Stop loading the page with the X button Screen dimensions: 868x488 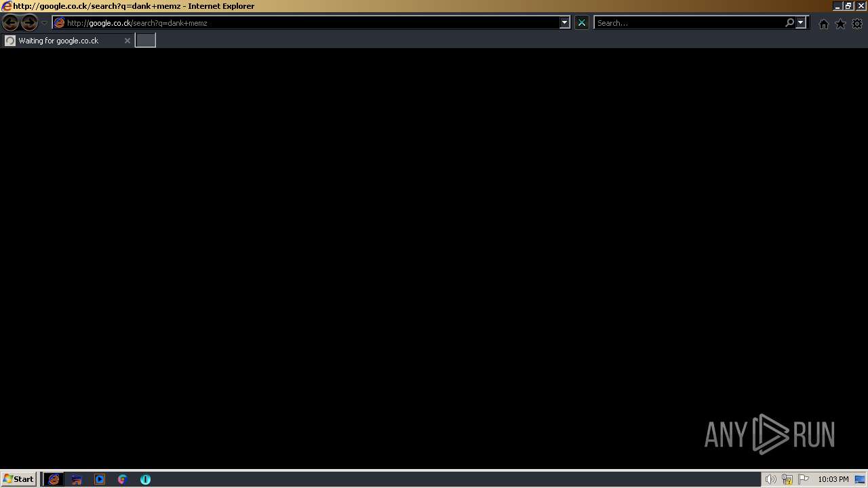pos(581,23)
